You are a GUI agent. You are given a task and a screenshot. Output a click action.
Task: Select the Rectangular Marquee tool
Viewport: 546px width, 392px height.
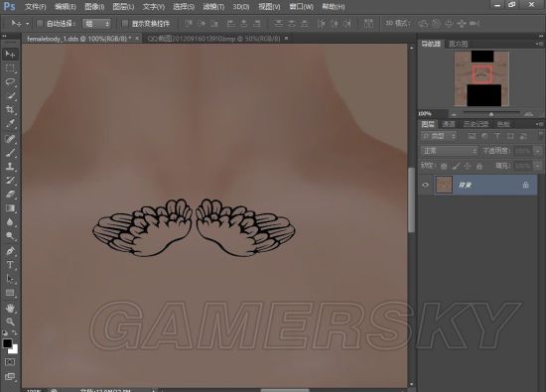pos(10,67)
